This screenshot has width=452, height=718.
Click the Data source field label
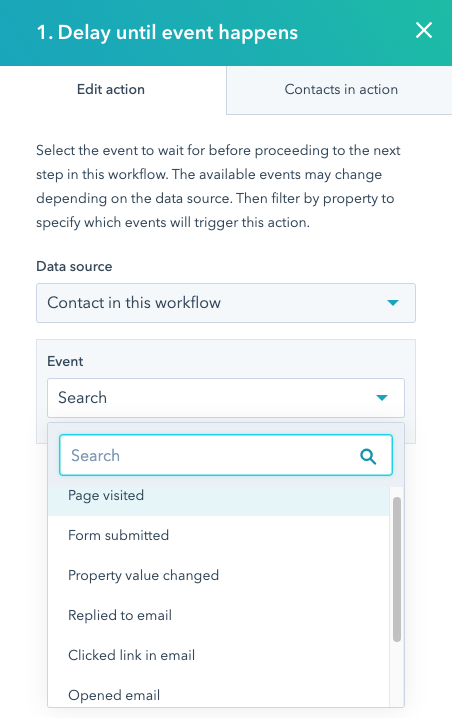(x=74, y=267)
